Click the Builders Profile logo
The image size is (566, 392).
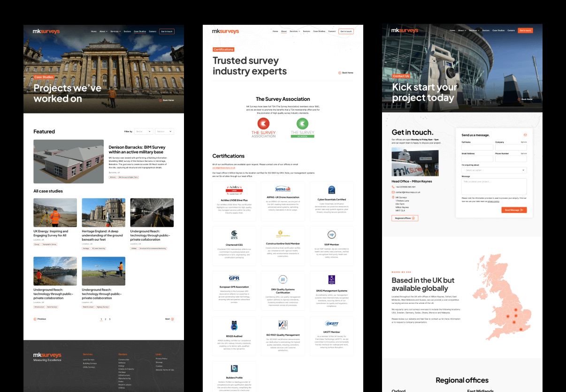(233, 367)
